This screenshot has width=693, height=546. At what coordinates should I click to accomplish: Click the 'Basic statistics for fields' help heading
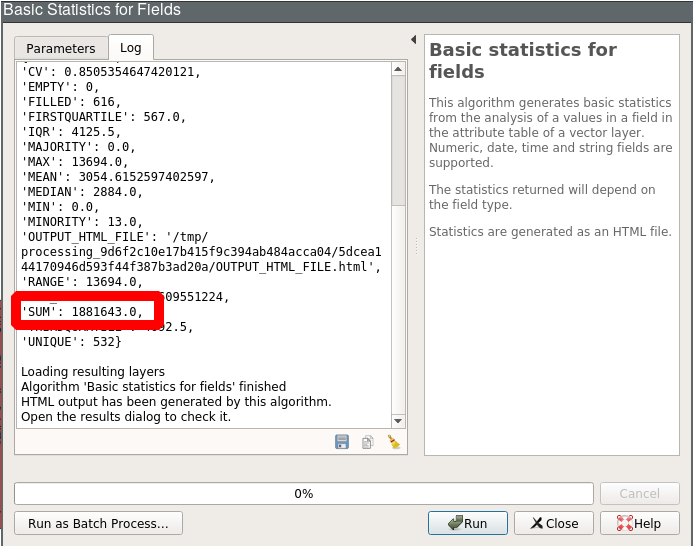[x=522, y=60]
